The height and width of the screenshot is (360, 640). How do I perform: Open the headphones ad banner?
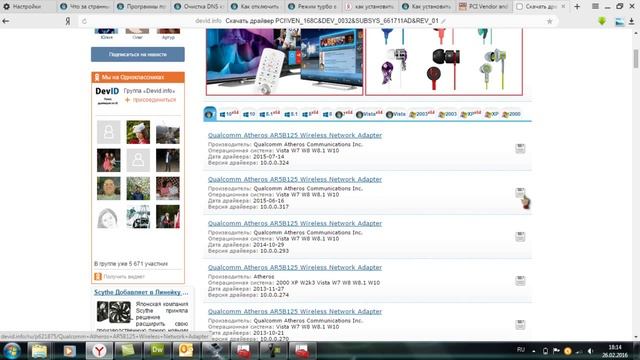pyautogui.click(x=444, y=61)
